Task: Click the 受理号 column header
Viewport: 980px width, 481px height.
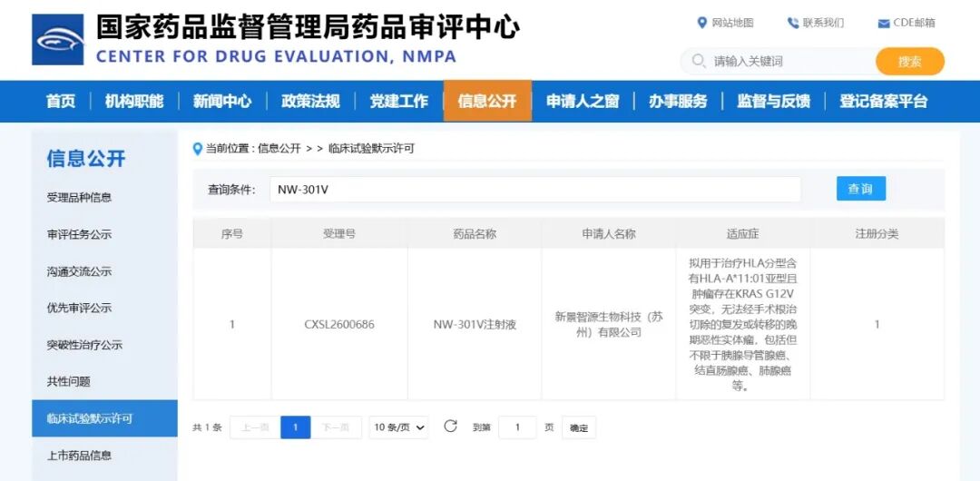Action: 339,234
